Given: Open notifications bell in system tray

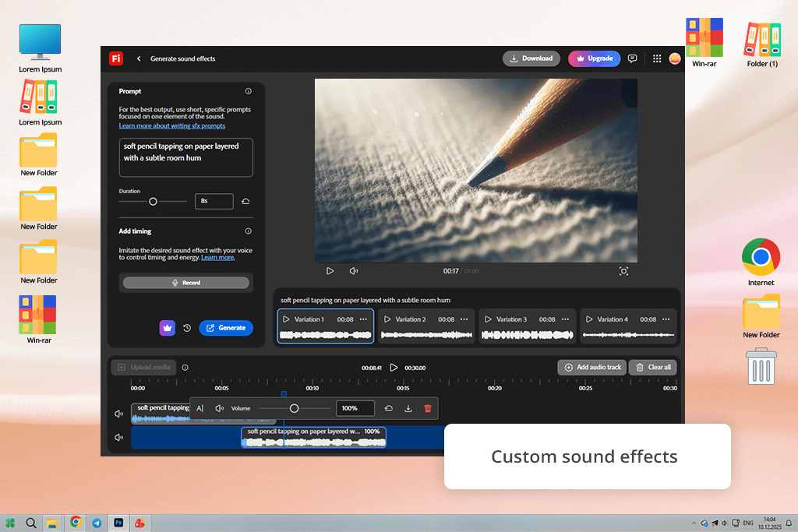Looking at the screenshot, I should 789,523.
